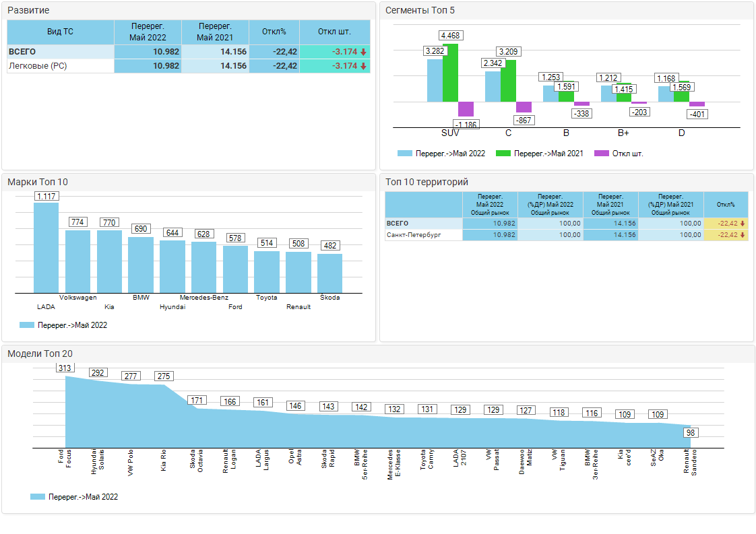
Task: Toggle the Перерег.->Май 2022 legend in Марки Топ 10
Action: 64,325
